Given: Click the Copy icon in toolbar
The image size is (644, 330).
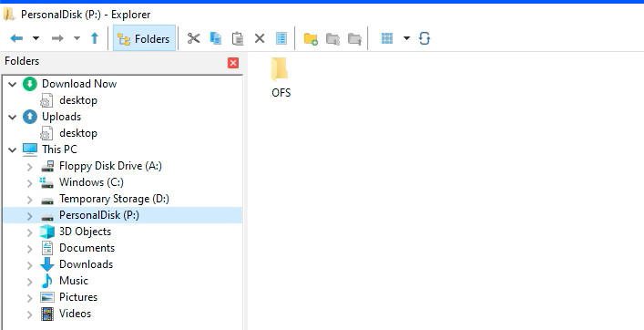Looking at the screenshot, I should [216, 38].
